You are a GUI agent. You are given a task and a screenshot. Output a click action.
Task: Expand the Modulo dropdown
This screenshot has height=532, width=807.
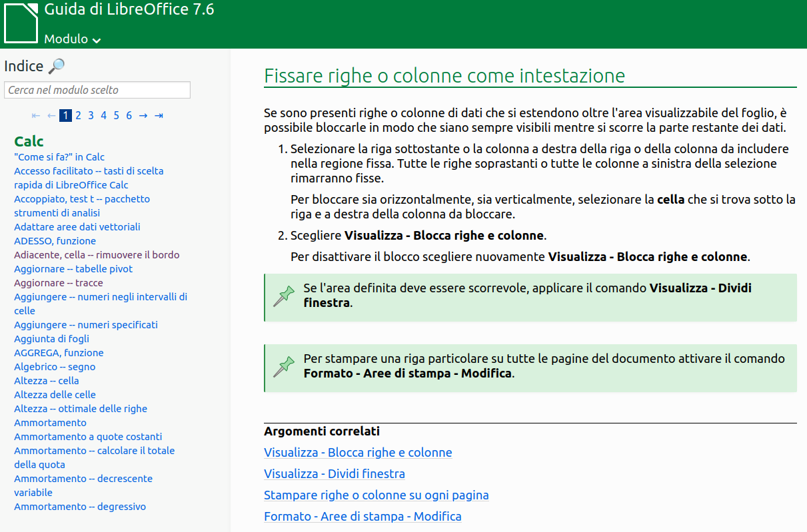click(71, 39)
